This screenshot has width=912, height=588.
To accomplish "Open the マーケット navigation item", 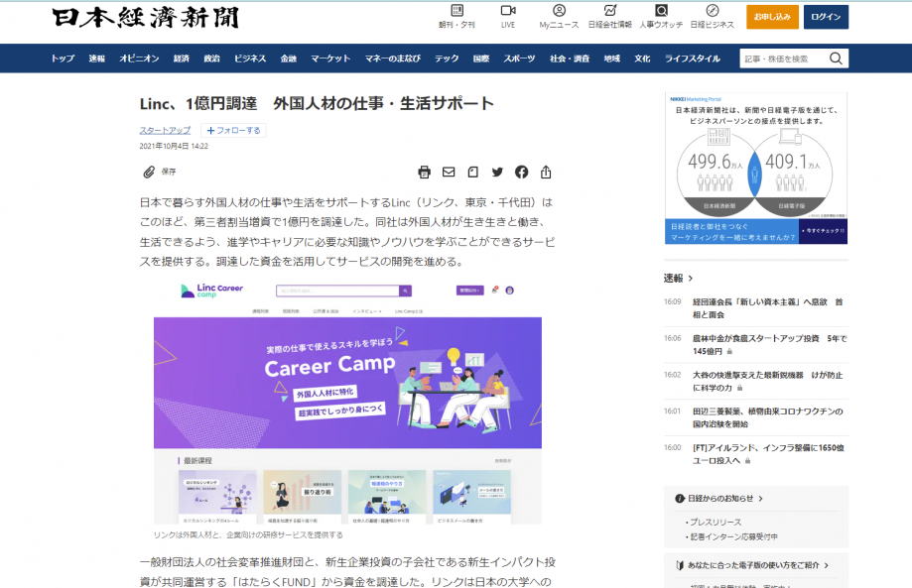I will point(330,59).
